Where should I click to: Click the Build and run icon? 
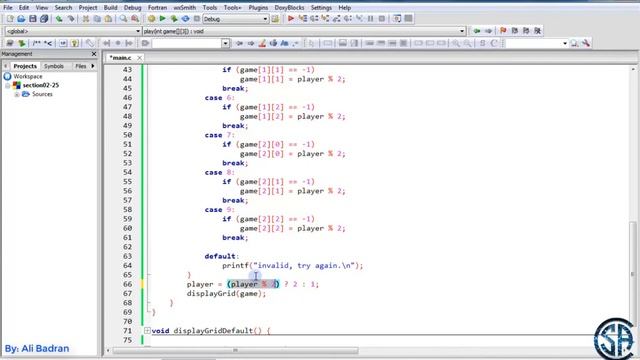click(174, 19)
